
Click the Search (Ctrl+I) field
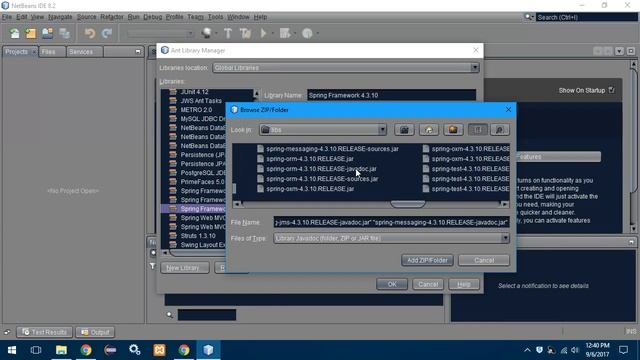[586, 17]
